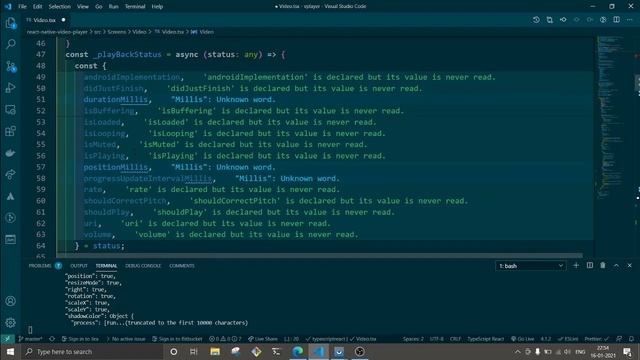Viewport: 640px width, 360px height.
Task: Click the master git branch in status bar
Action: point(31,339)
